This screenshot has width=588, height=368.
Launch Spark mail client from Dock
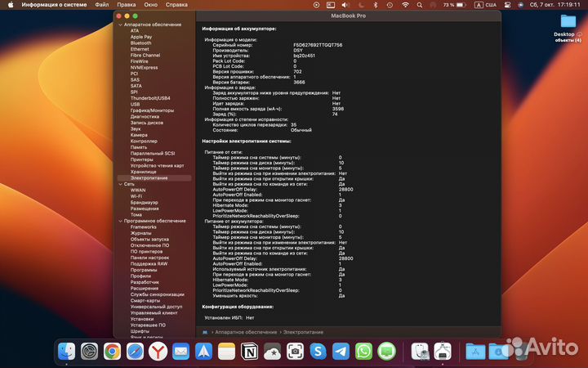pos(203,352)
